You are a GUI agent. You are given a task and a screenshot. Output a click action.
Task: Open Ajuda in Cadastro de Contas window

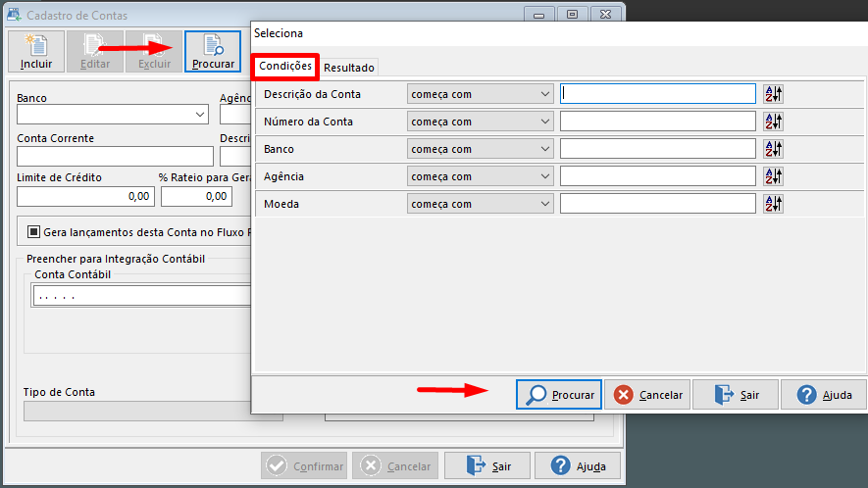click(578, 465)
